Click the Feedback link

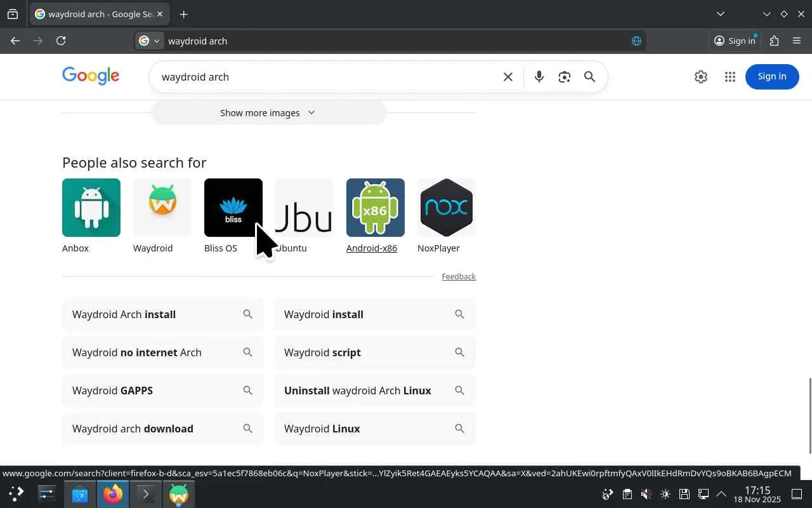pos(459,276)
